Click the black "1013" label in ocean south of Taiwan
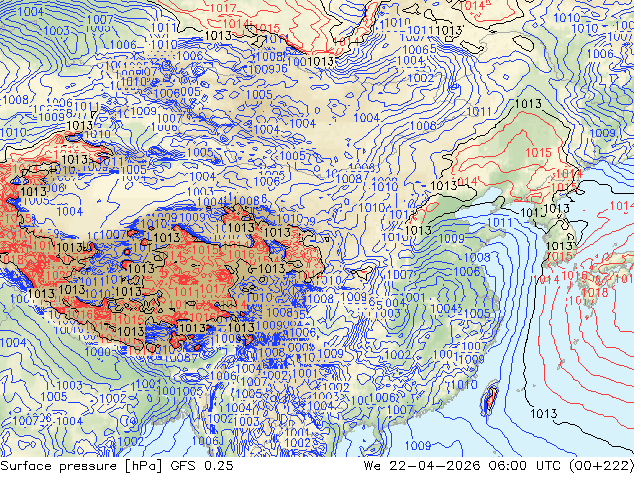Image resolution: width=634 pixels, height=490 pixels. pos(543,414)
